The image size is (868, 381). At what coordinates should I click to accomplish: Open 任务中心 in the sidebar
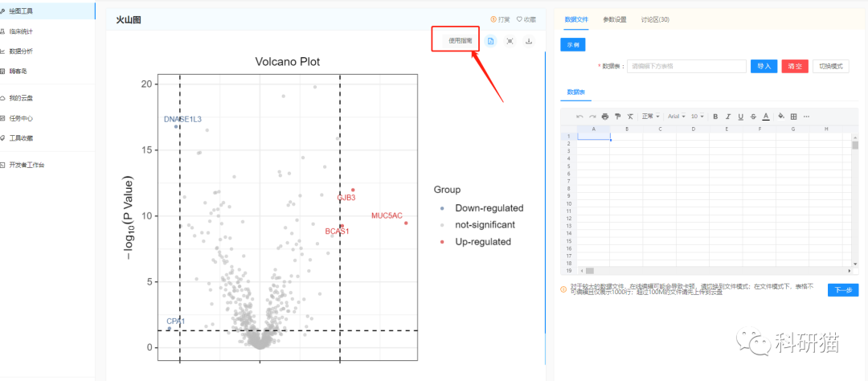[x=47, y=118]
